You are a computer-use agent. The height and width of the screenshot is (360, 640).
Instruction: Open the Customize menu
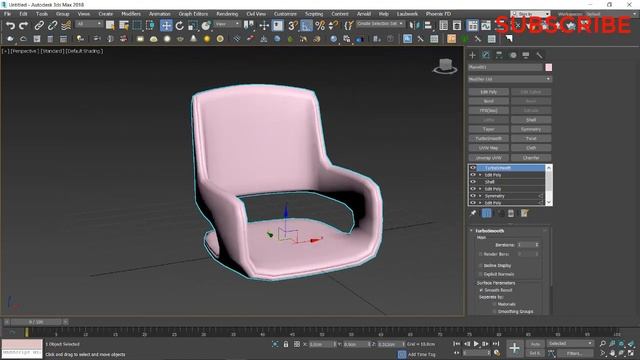point(285,14)
